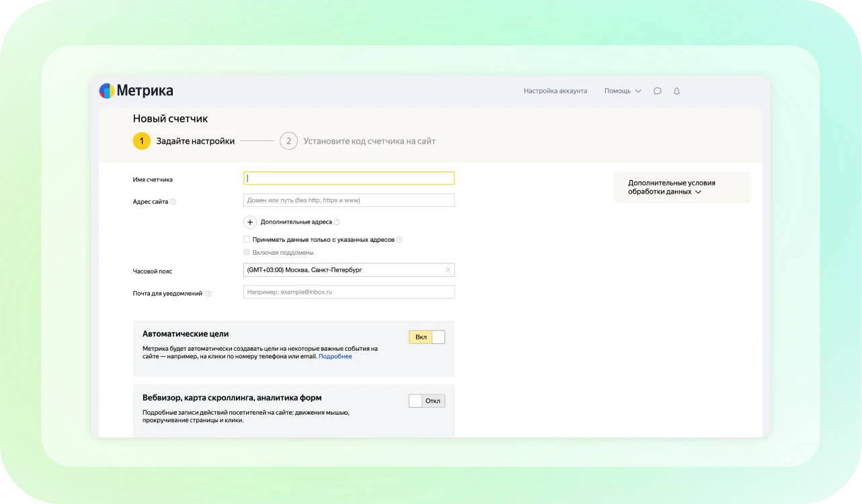Image resolution: width=862 pixels, height=504 pixels.
Task: Open the Помощь dropdown menu
Action: click(x=622, y=91)
